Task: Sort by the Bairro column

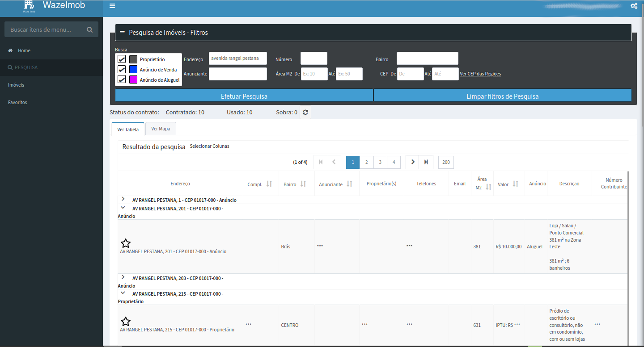Action: click(x=303, y=184)
